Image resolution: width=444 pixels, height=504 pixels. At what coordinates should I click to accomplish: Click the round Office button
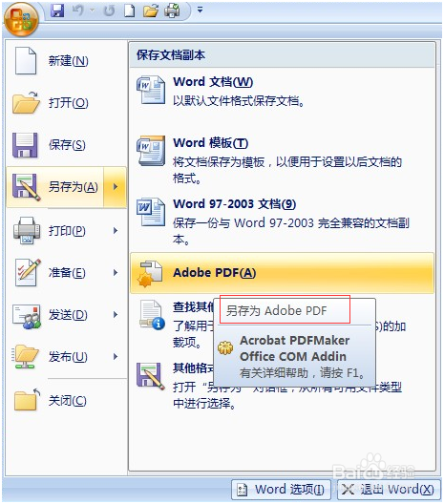(x=22, y=20)
